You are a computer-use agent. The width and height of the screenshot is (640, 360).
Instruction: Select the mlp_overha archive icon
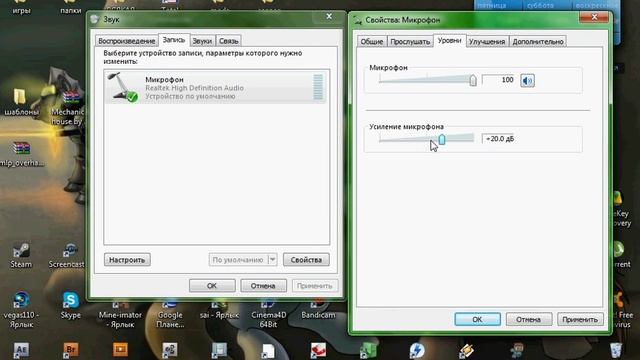(x=21, y=148)
